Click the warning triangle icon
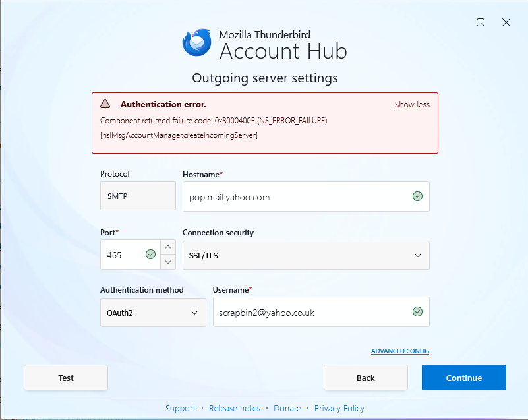The height and width of the screenshot is (420, 528). (105, 104)
